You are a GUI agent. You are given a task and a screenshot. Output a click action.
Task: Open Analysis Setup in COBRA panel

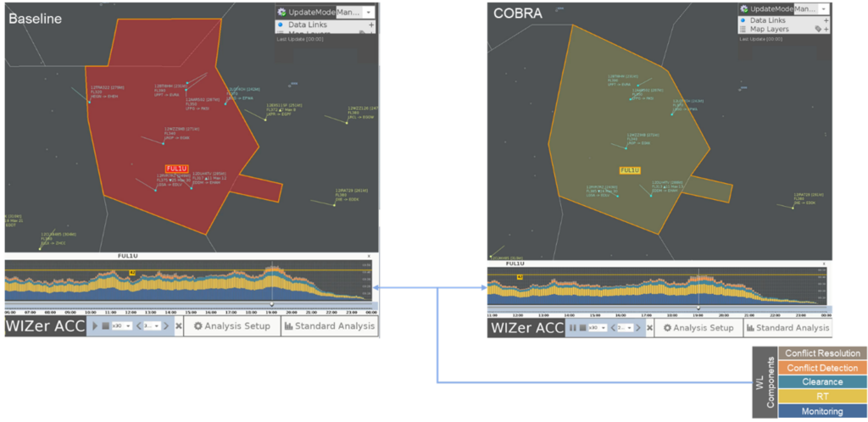click(698, 327)
